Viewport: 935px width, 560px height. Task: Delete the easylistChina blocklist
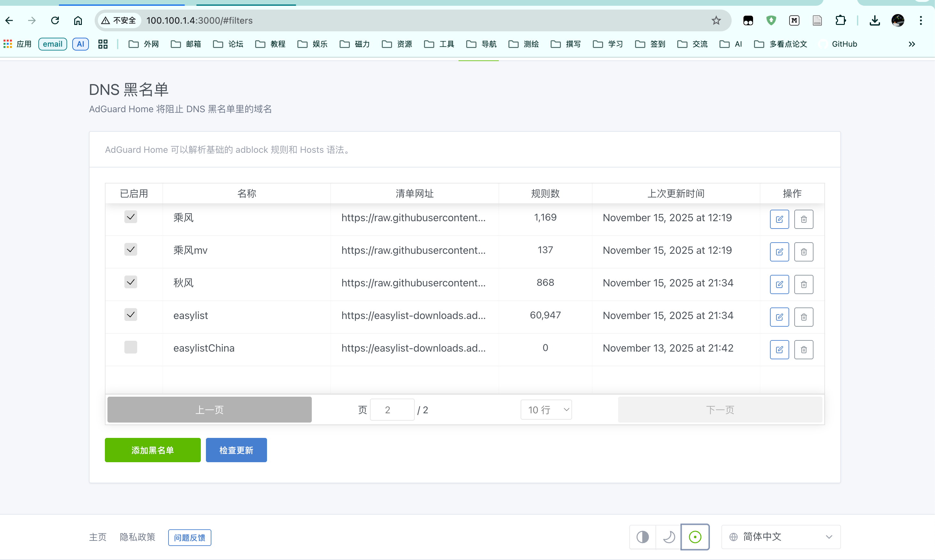click(804, 349)
